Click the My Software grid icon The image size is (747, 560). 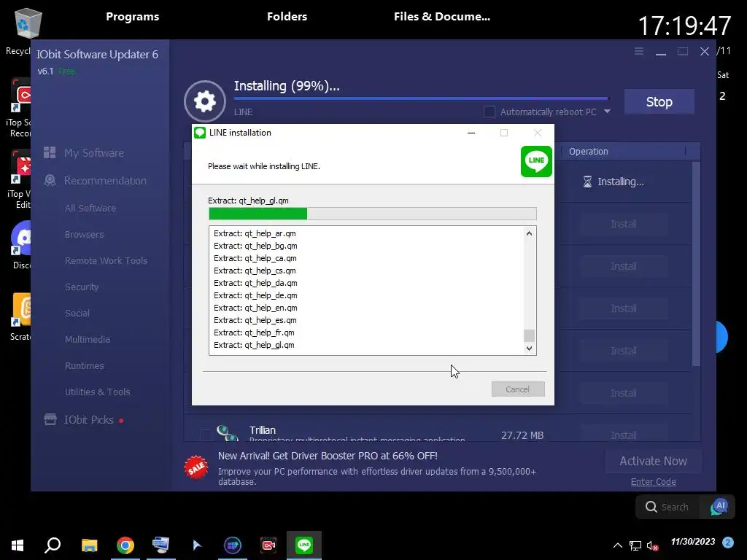50,152
